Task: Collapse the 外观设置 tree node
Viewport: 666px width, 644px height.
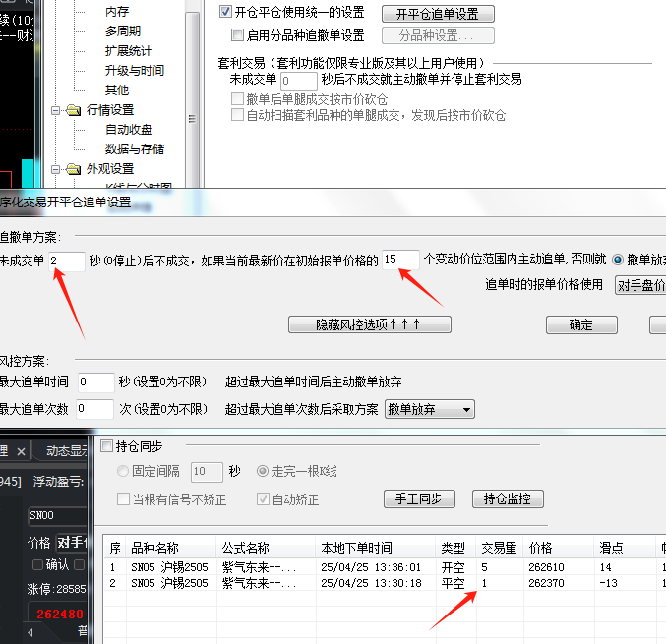Action: [55, 170]
